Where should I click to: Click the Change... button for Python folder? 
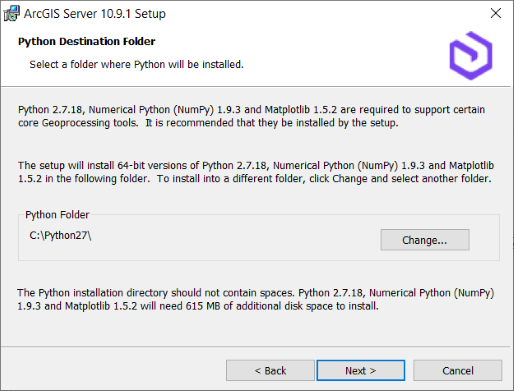(425, 240)
